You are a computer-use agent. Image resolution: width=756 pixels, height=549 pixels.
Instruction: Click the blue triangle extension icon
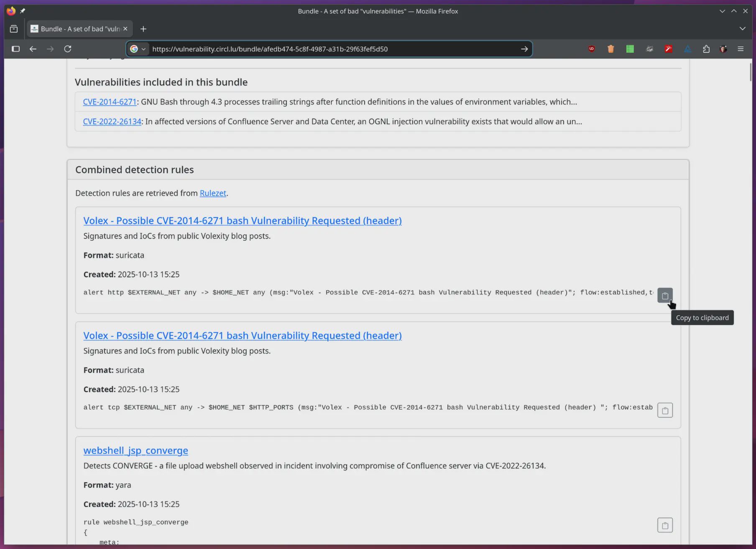(x=687, y=49)
